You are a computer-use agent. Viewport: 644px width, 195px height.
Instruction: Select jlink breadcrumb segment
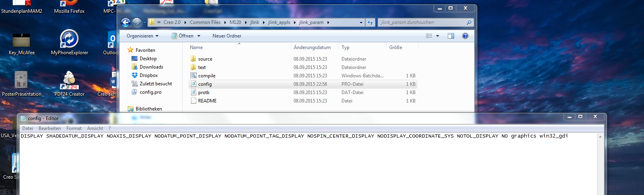point(255,22)
